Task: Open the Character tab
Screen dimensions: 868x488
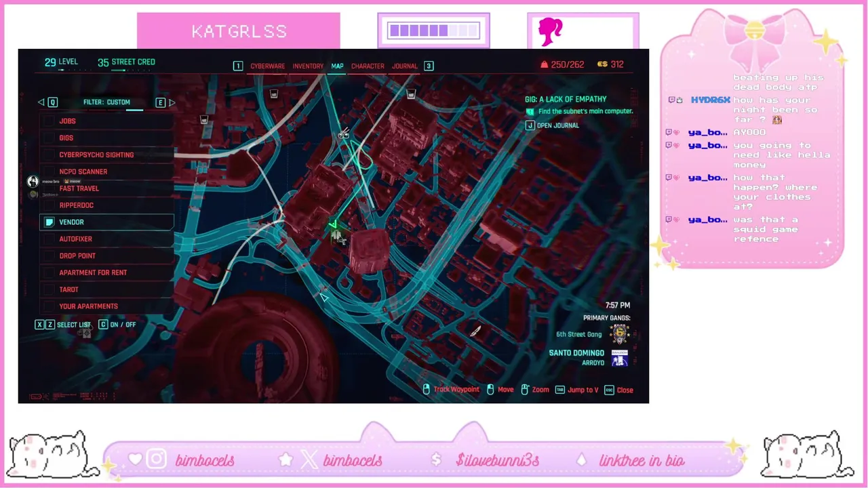Action: pos(368,66)
